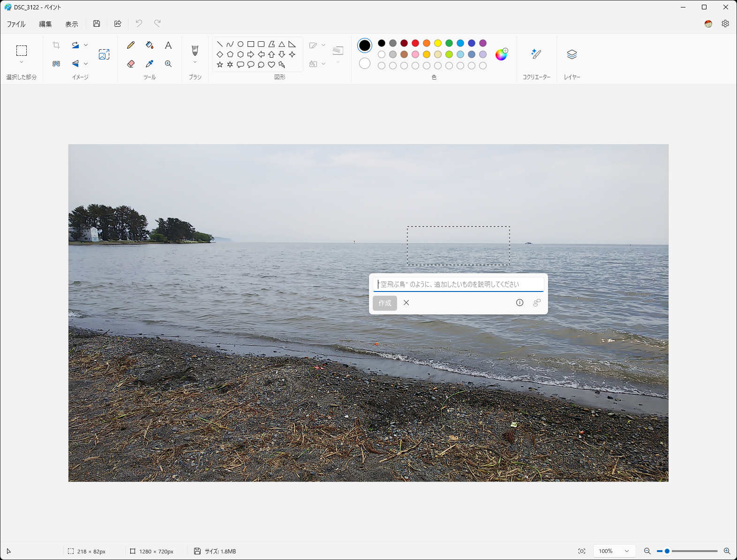
Task: Select the Right arrow shape
Action: click(251, 54)
